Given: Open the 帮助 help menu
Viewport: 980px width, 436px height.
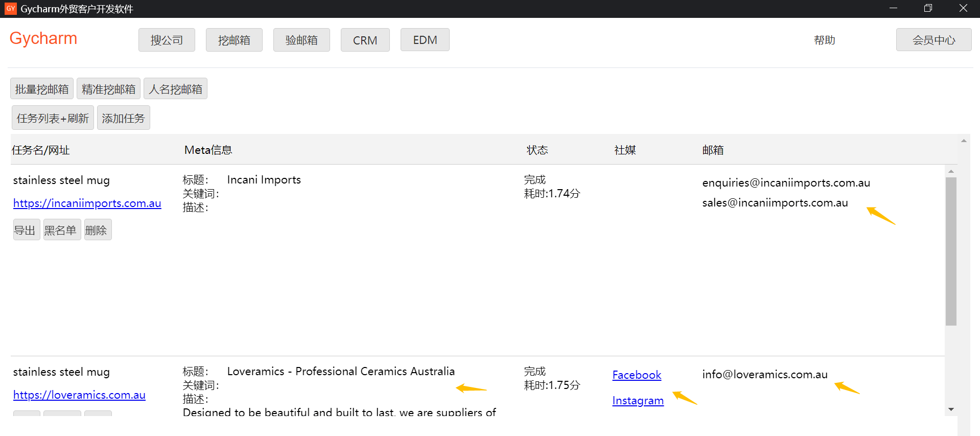Looking at the screenshot, I should [825, 40].
